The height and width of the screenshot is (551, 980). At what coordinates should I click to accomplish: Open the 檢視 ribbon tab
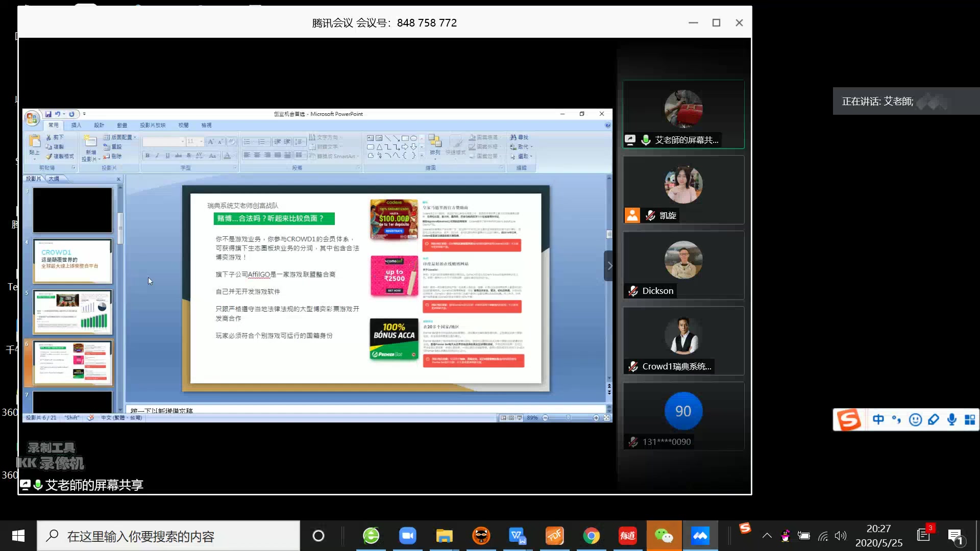click(x=206, y=125)
